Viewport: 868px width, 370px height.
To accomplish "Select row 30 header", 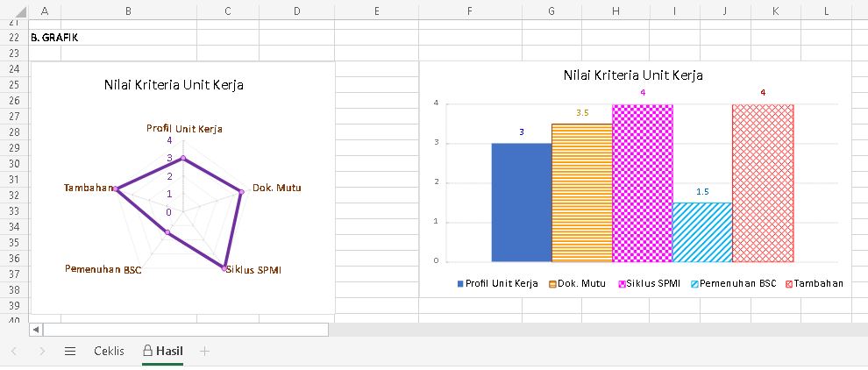I will pos(13,164).
